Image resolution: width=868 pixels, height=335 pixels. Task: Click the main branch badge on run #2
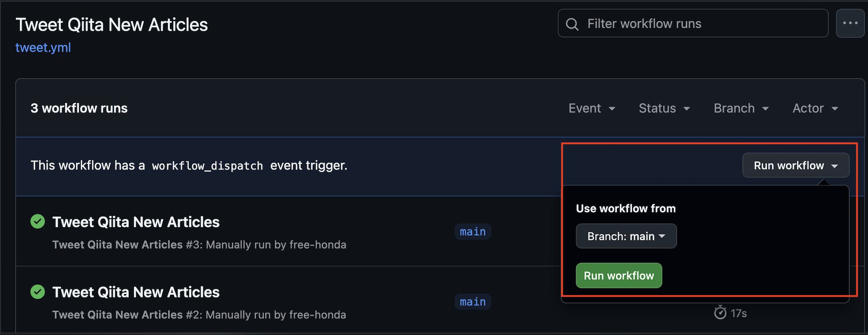472,301
